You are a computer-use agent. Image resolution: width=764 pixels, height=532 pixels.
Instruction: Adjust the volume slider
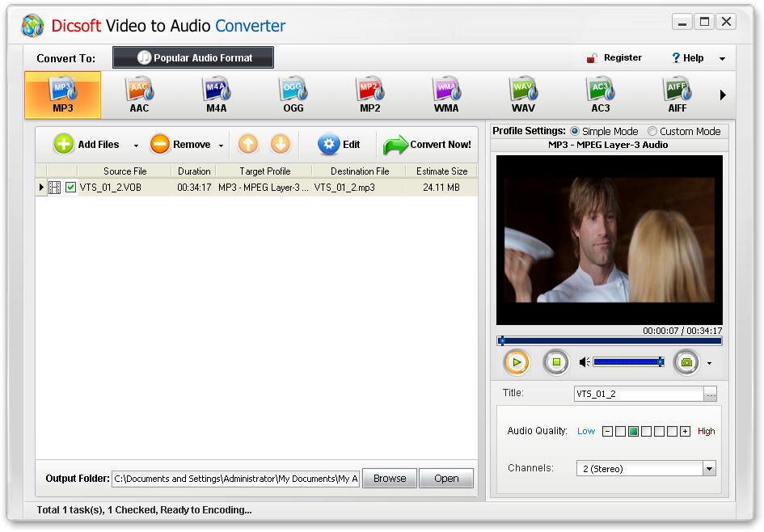(x=628, y=362)
